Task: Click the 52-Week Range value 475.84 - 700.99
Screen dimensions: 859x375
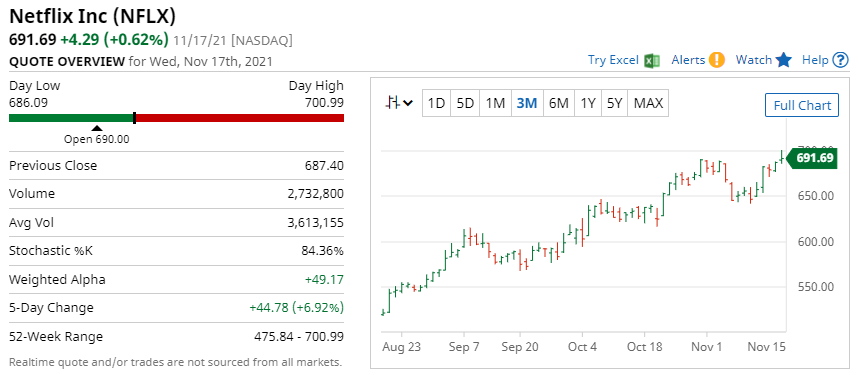Action: [299, 336]
